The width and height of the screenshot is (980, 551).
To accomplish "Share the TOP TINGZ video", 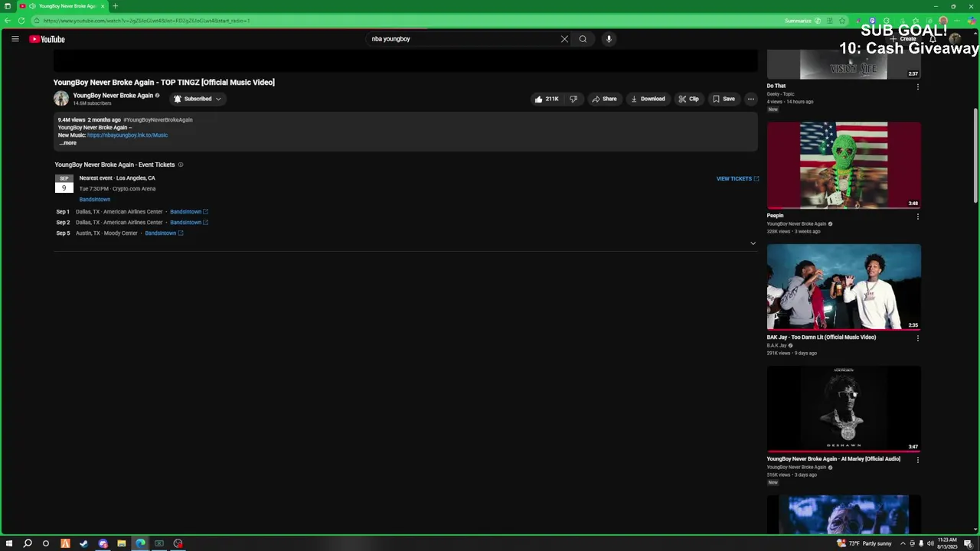I will 604,99.
